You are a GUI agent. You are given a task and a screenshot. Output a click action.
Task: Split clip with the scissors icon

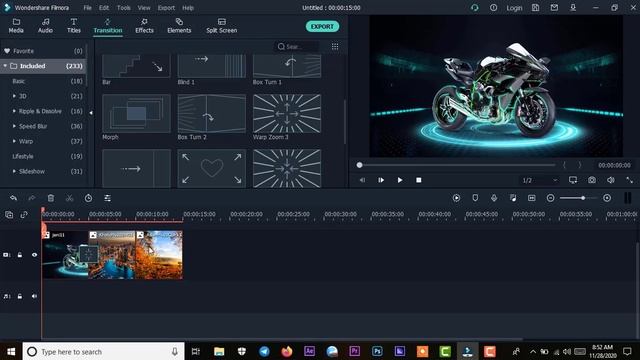click(69, 198)
